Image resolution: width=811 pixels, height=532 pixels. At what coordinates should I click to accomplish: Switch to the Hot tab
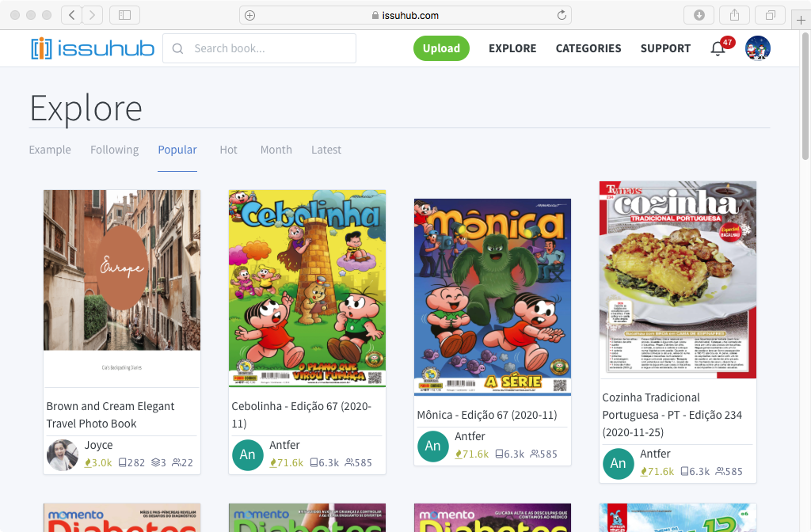pyautogui.click(x=228, y=150)
